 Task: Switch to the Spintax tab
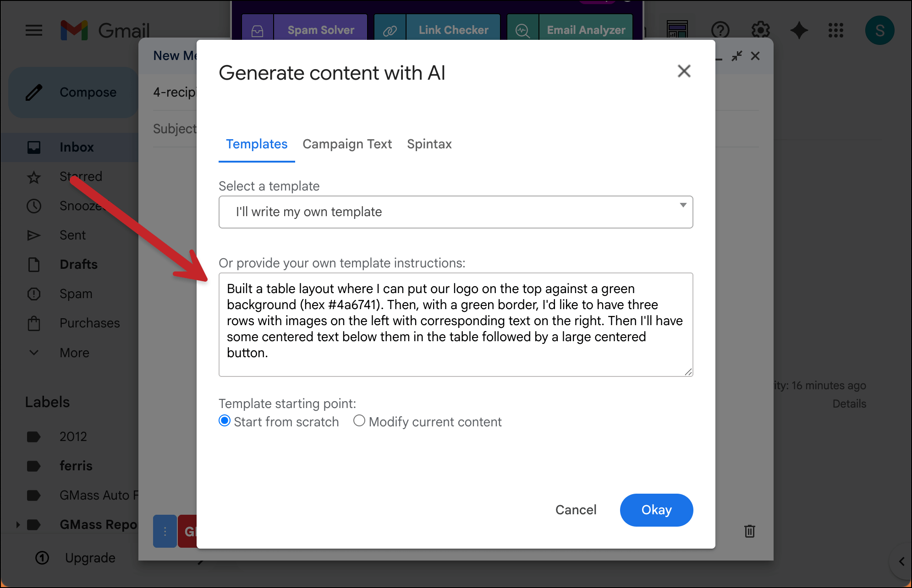429,144
